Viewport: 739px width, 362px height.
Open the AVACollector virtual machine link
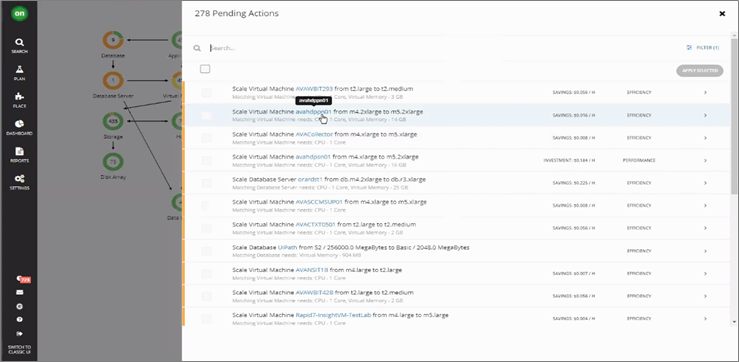point(314,134)
